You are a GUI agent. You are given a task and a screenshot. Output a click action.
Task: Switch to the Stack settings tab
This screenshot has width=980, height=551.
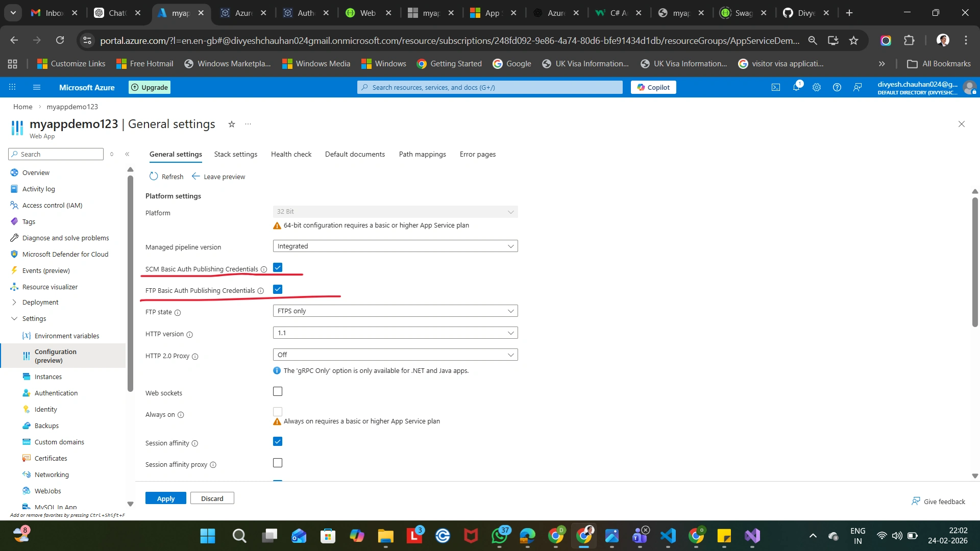pos(236,154)
